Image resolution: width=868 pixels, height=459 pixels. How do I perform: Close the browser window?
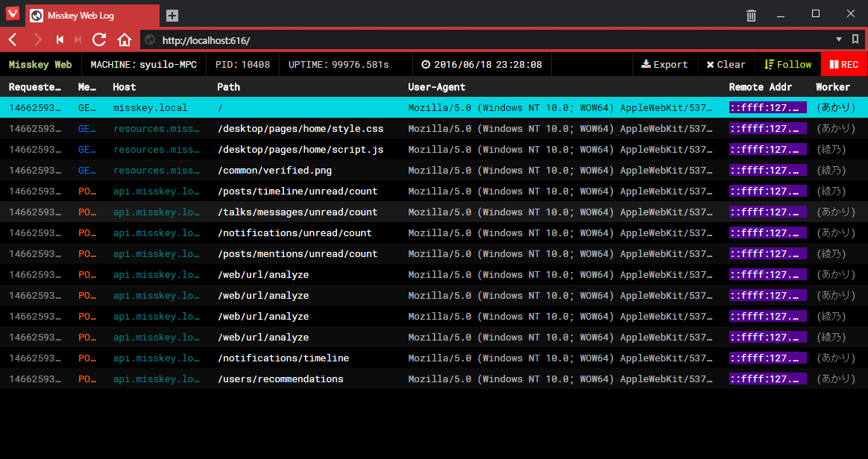click(851, 14)
